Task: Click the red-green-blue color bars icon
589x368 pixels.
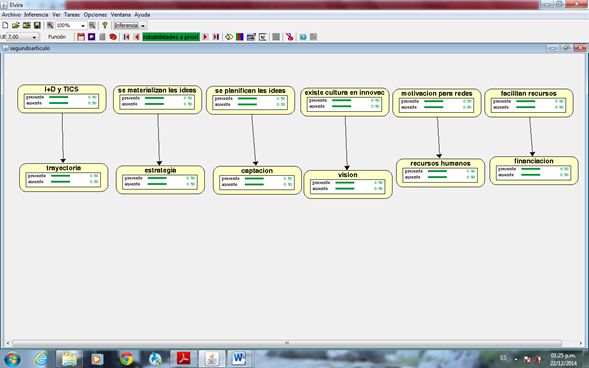Action: point(240,37)
